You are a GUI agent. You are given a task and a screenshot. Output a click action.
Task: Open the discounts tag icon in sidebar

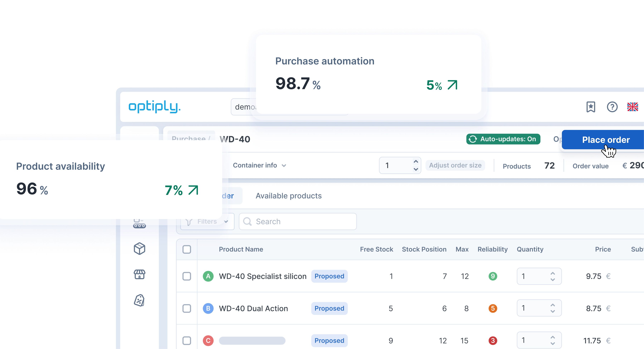[139, 300]
